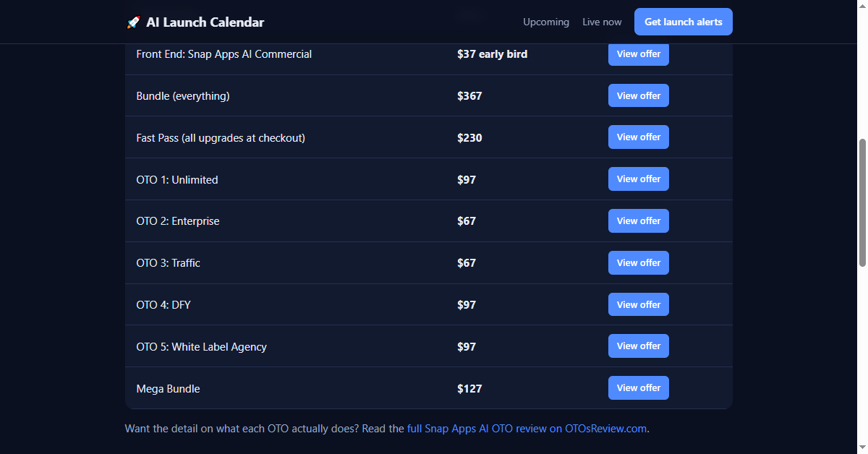Open the full Snap Apps AI OTO review link
Image resolution: width=868 pixels, height=454 pixels.
[x=527, y=428]
